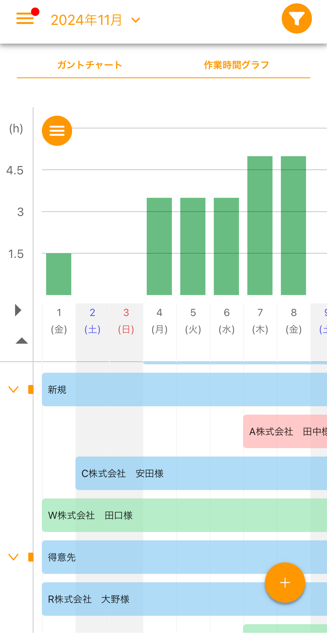Open the orange filter button
Image resolution: width=327 pixels, height=644 pixels.
tap(297, 18)
